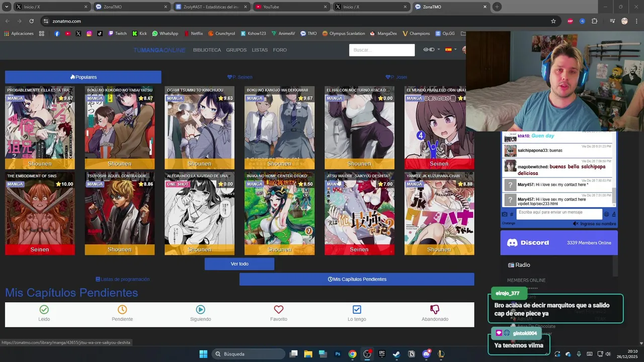Open Discord from the taskbar

[x=426, y=354]
